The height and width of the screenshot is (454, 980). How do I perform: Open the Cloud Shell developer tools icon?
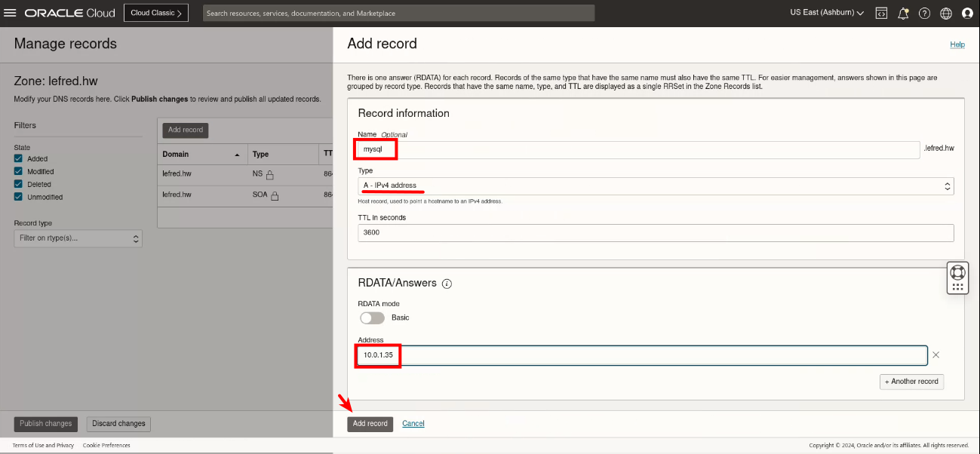pyautogui.click(x=881, y=13)
